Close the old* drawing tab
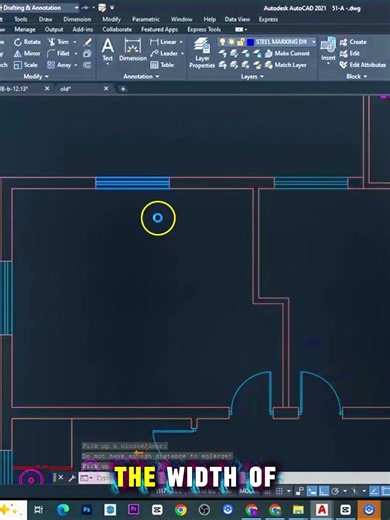This screenshot has width=390, height=520. (106, 89)
